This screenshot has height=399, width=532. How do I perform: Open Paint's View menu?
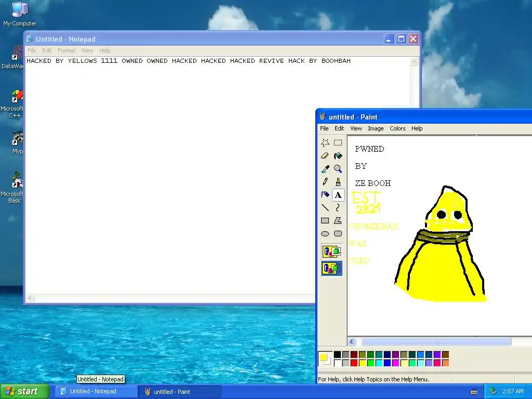(x=356, y=128)
